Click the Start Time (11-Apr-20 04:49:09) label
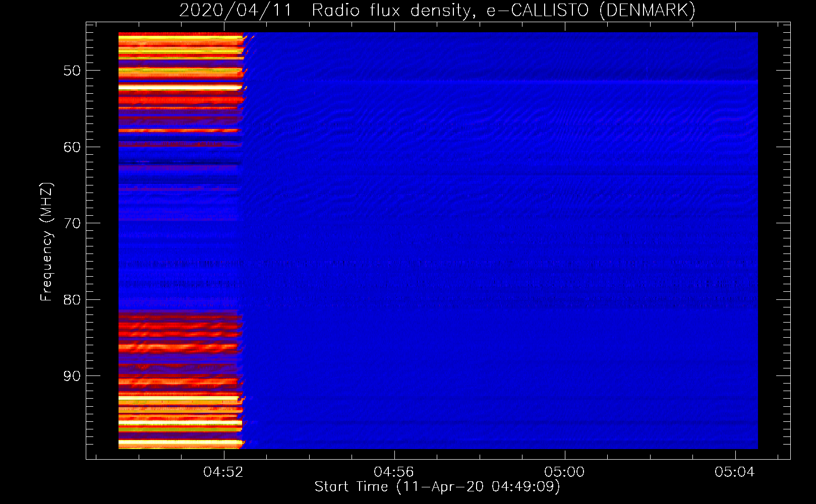 437,487
